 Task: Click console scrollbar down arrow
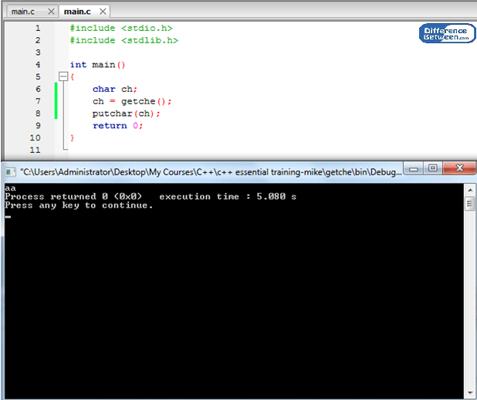(470, 393)
